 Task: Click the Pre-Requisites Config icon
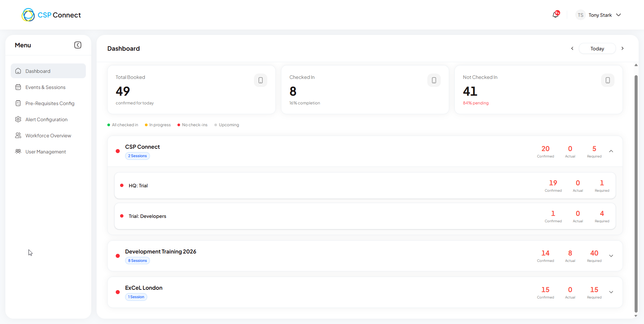click(x=18, y=103)
